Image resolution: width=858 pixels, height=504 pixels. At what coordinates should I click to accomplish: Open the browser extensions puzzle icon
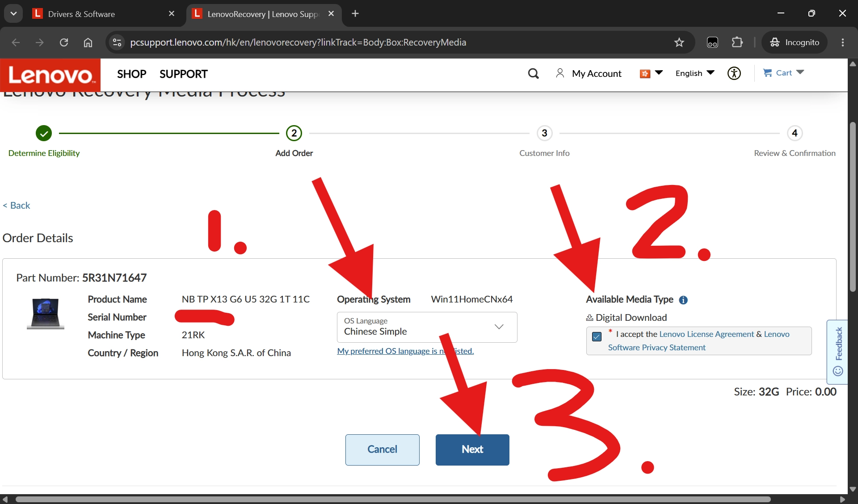tap(737, 42)
